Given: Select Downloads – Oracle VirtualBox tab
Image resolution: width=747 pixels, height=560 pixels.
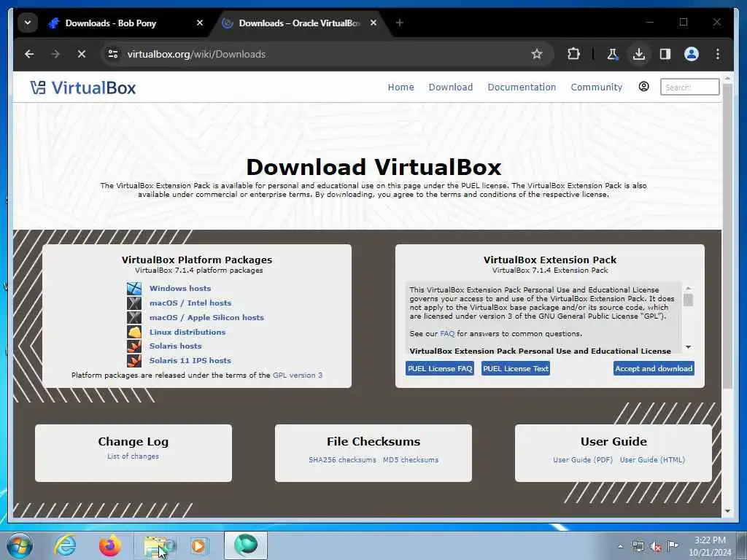Looking at the screenshot, I should click(299, 23).
